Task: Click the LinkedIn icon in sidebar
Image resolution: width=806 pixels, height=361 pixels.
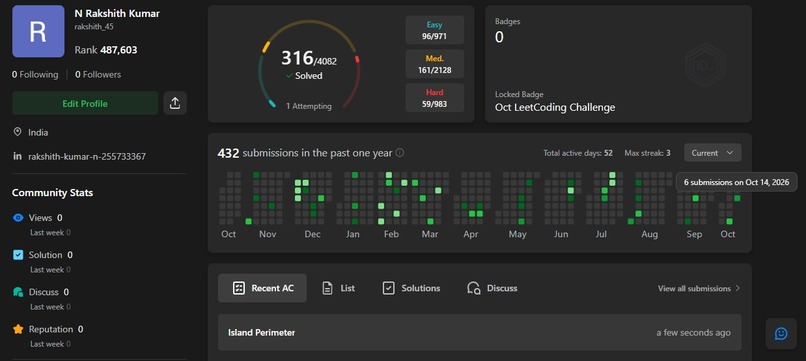Action: point(17,156)
